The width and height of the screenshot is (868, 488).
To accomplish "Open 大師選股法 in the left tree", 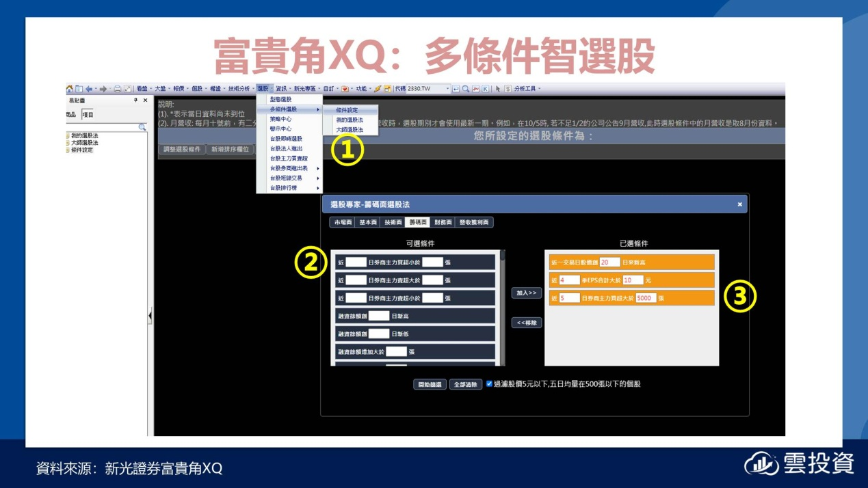I will (84, 143).
